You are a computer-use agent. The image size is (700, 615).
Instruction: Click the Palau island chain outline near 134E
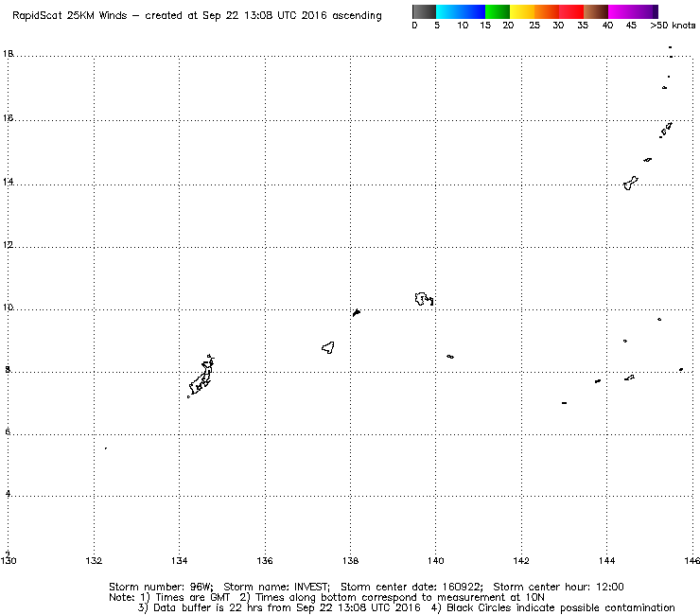click(x=201, y=376)
